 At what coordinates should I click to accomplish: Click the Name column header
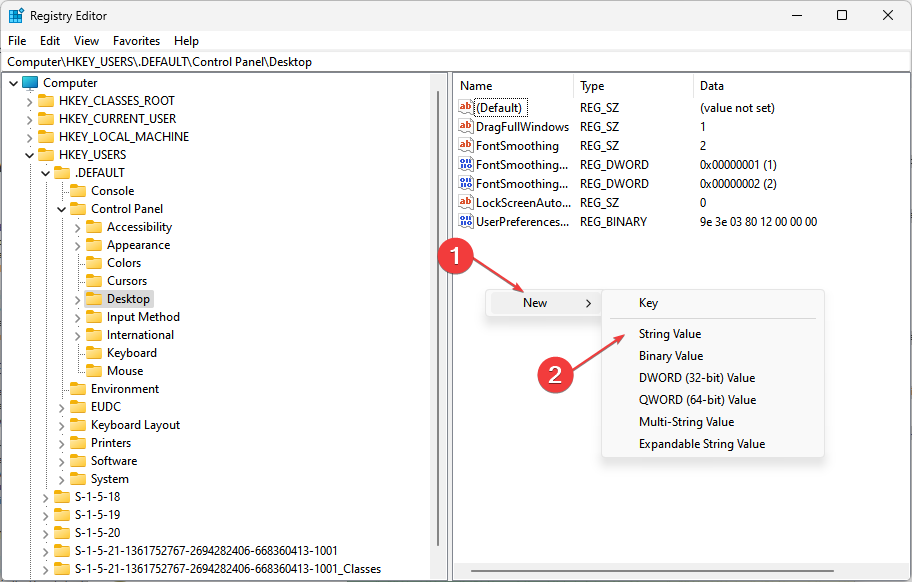514,85
